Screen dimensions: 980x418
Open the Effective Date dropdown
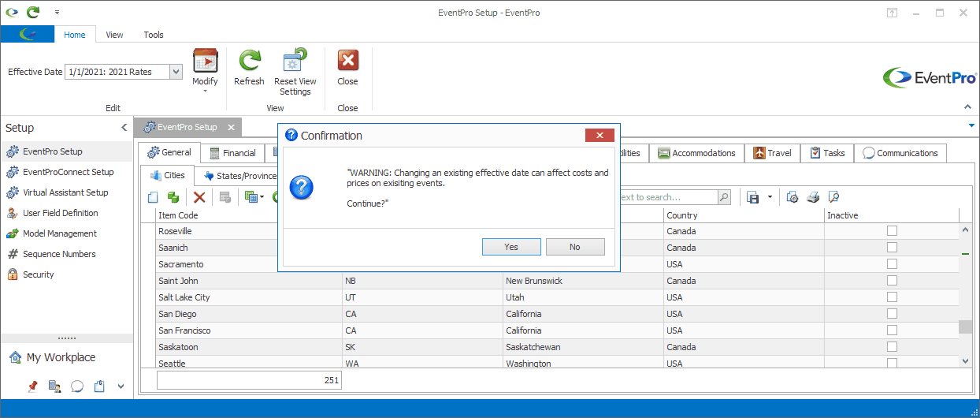pos(176,72)
